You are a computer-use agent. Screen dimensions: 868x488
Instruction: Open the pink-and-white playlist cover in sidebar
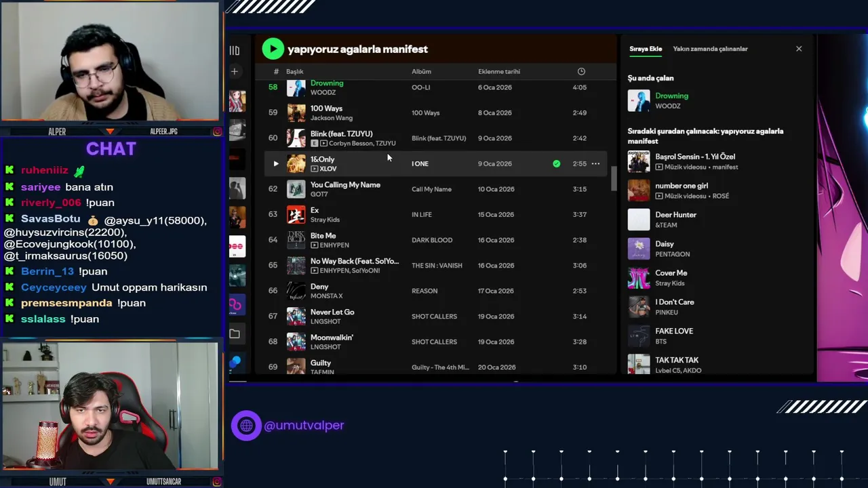[237, 246]
